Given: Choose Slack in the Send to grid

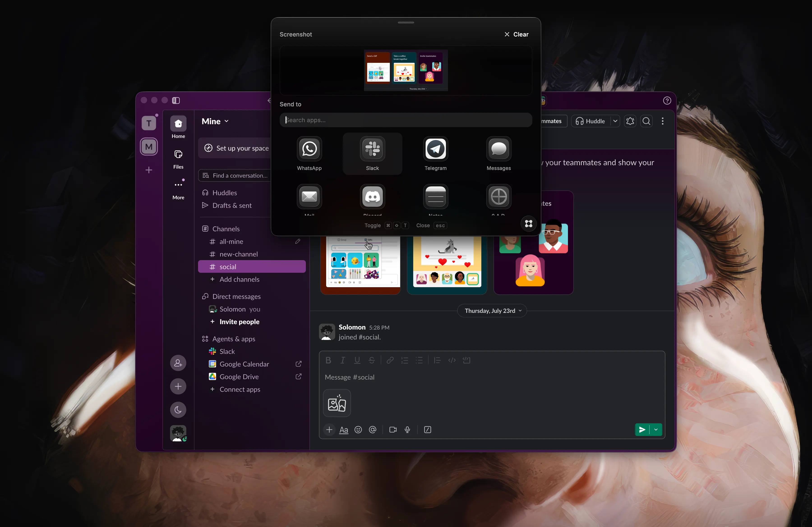Looking at the screenshot, I should [x=372, y=154].
